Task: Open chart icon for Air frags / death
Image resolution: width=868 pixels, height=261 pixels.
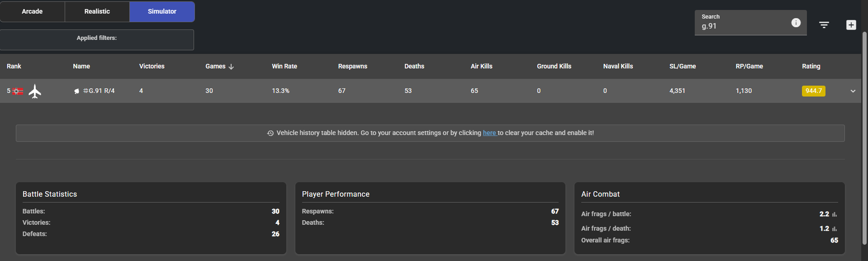Action: 835,229
